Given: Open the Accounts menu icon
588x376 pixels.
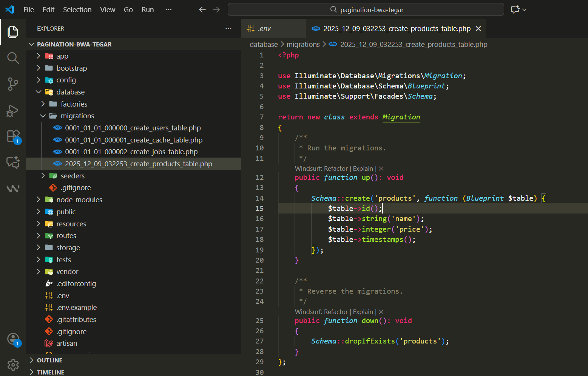Looking at the screenshot, I should [x=13, y=339].
